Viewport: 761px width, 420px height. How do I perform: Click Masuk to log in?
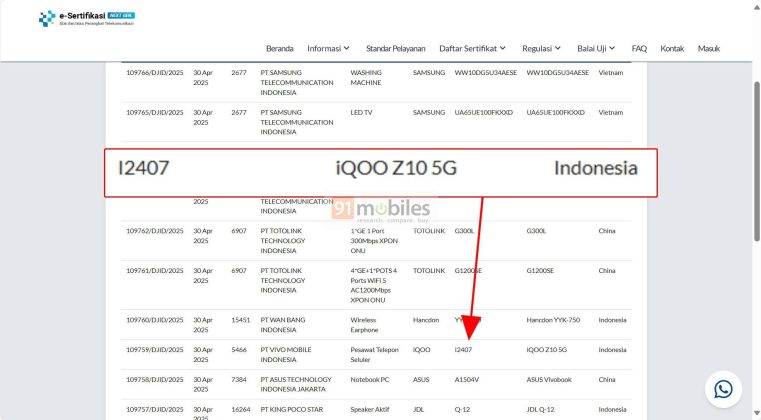709,49
